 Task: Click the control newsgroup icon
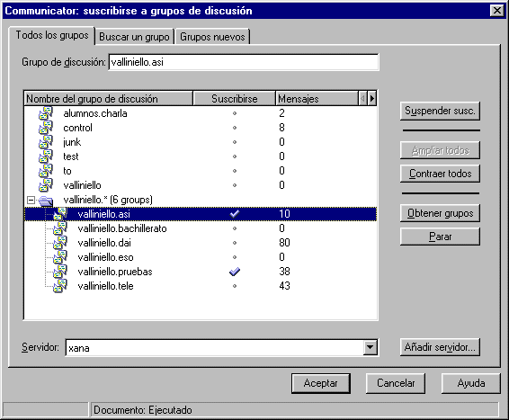click(x=46, y=128)
